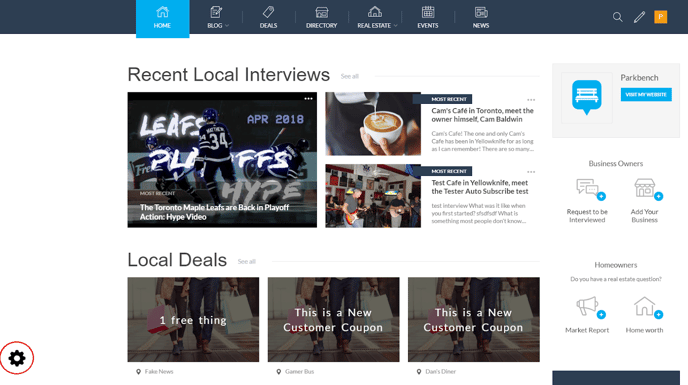The width and height of the screenshot is (688, 385).
Task: Click the pencil edit icon
Action: [x=639, y=17]
